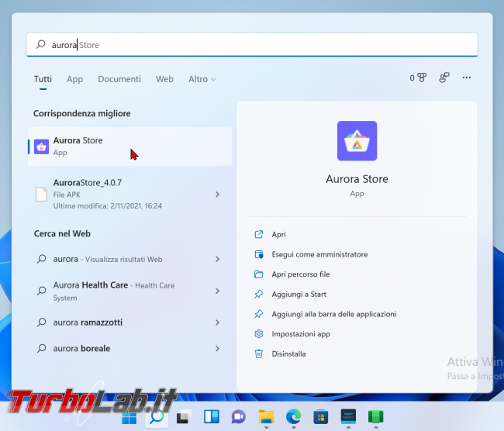Click the magnifier icon next to Aurora Health Care
This screenshot has width=504, height=431.
(41, 291)
